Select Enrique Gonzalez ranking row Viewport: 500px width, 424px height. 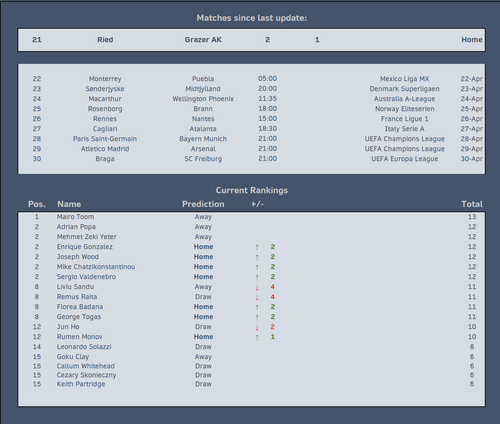tap(252, 247)
